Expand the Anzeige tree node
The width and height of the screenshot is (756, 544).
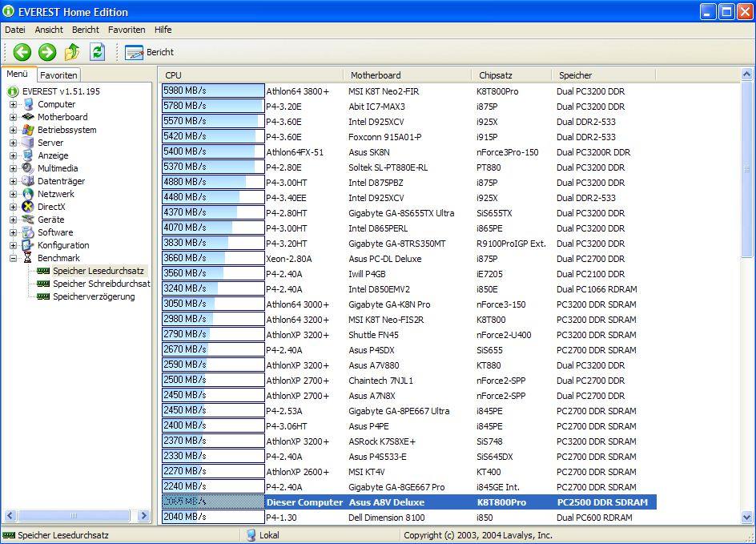click(13, 155)
